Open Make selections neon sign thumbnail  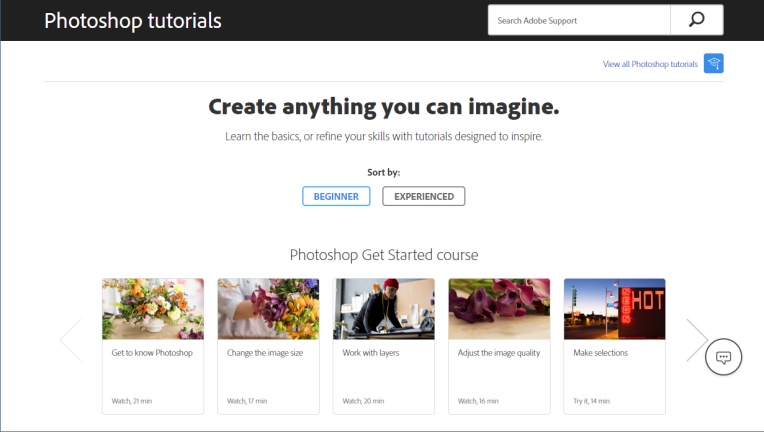point(614,309)
